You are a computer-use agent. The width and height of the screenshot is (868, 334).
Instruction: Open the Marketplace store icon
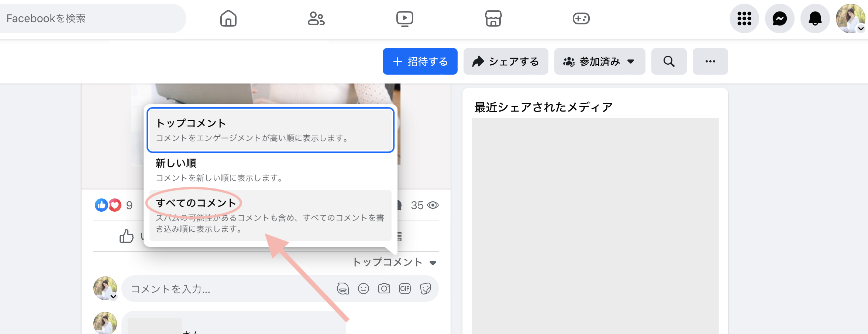[x=493, y=18]
